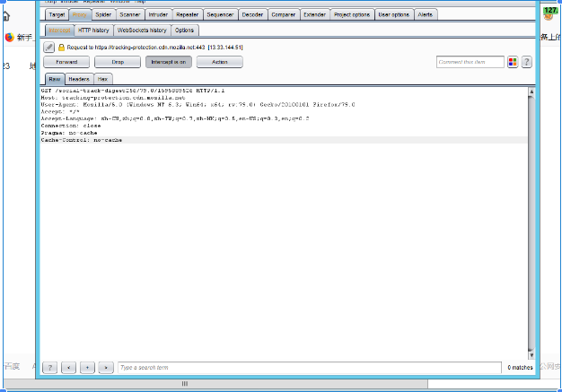Open the Action dropdown menu
The height and width of the screenshot is (392, 562).
pyautogui.click(x=219, y=62)
